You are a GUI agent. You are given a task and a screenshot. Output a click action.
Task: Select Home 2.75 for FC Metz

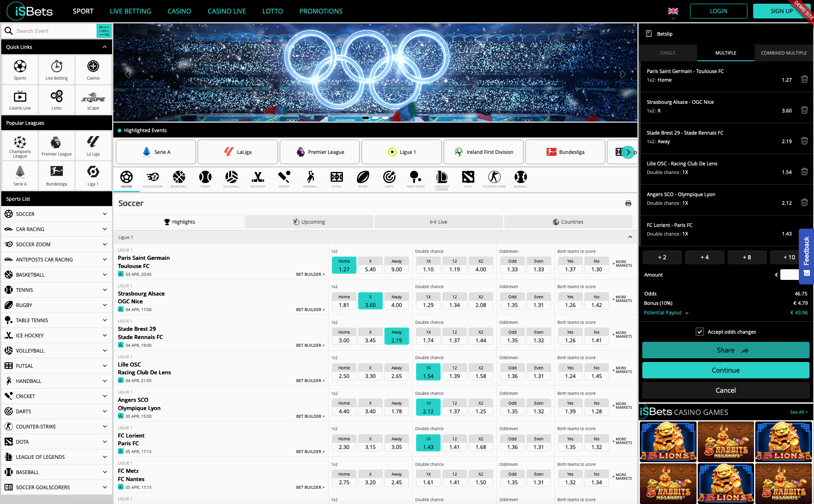click(x=344, y=479)
